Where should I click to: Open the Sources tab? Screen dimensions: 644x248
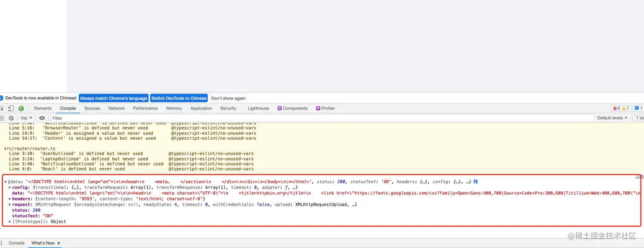[92, 108]
